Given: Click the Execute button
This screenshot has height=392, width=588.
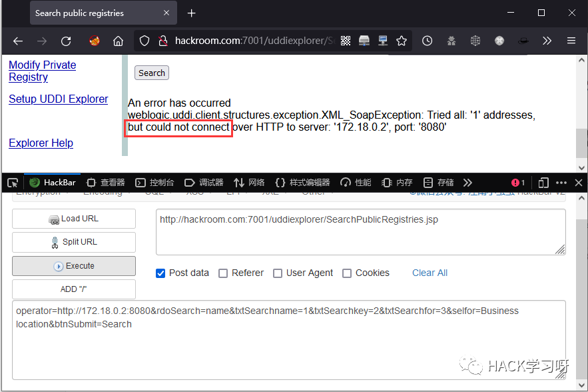Looking at the screenshot, I should pos(74,266).
